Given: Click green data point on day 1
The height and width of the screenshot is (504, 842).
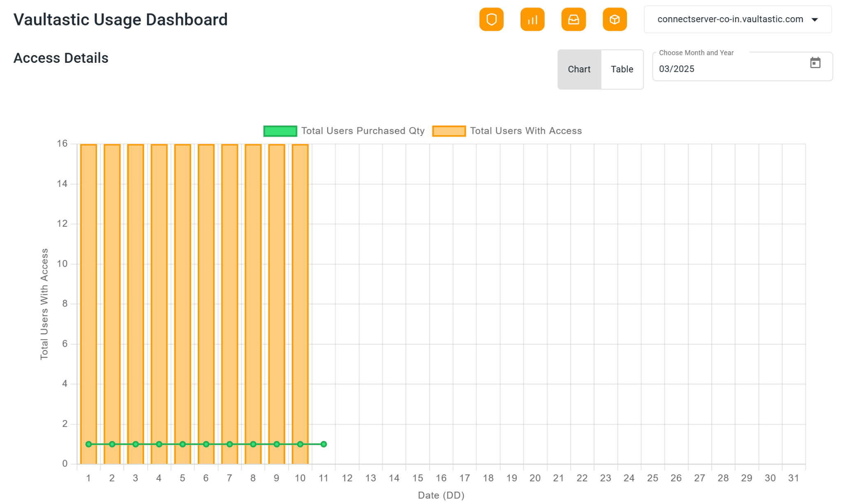Looking at the screenshot, I should pyautogui.click(x=88, y=444).
